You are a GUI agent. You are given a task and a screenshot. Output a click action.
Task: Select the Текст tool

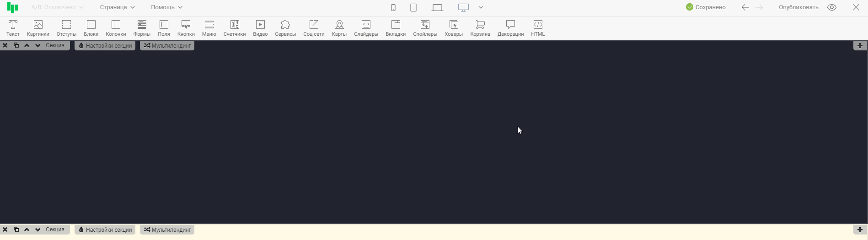click(13, 28)
